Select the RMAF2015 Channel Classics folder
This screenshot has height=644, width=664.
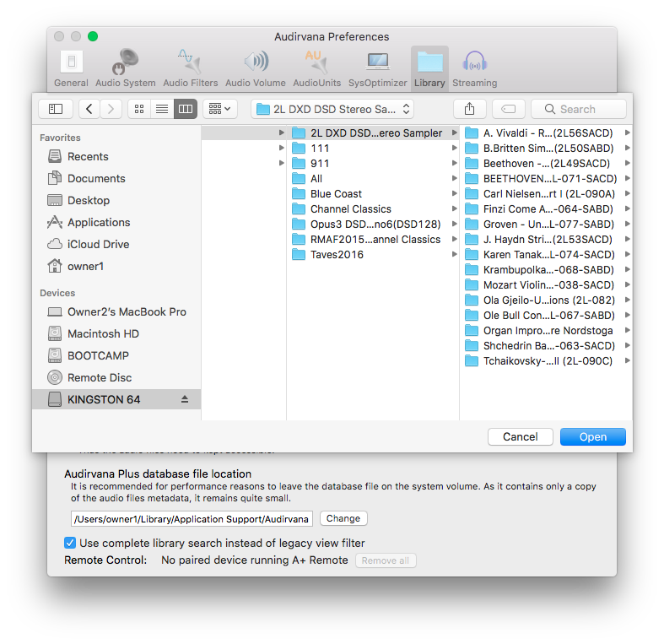373,240
